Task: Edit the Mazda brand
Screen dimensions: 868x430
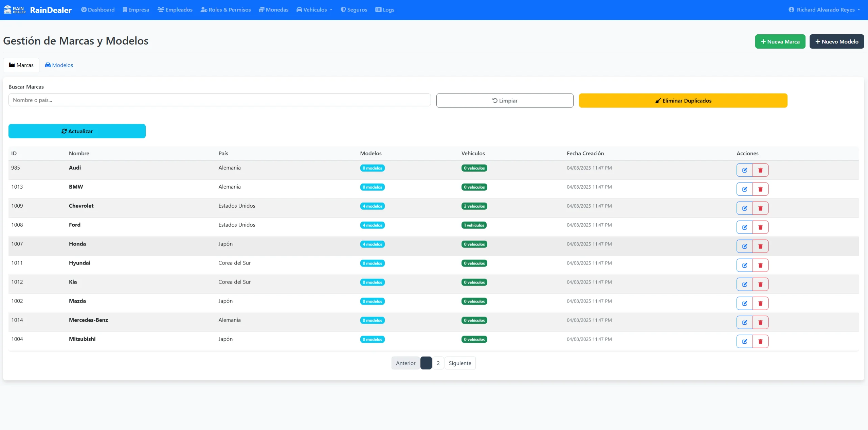Action: coord(744,303)
